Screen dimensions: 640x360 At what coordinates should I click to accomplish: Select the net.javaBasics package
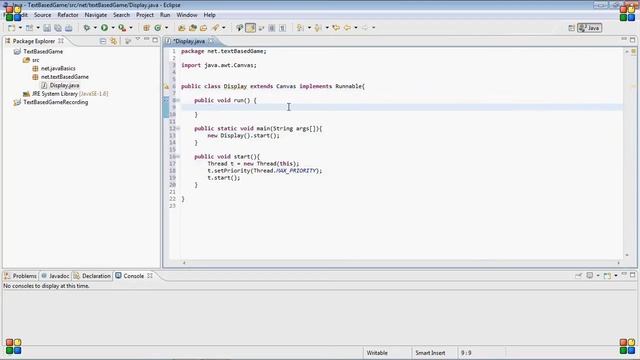(x=58, y=69)
